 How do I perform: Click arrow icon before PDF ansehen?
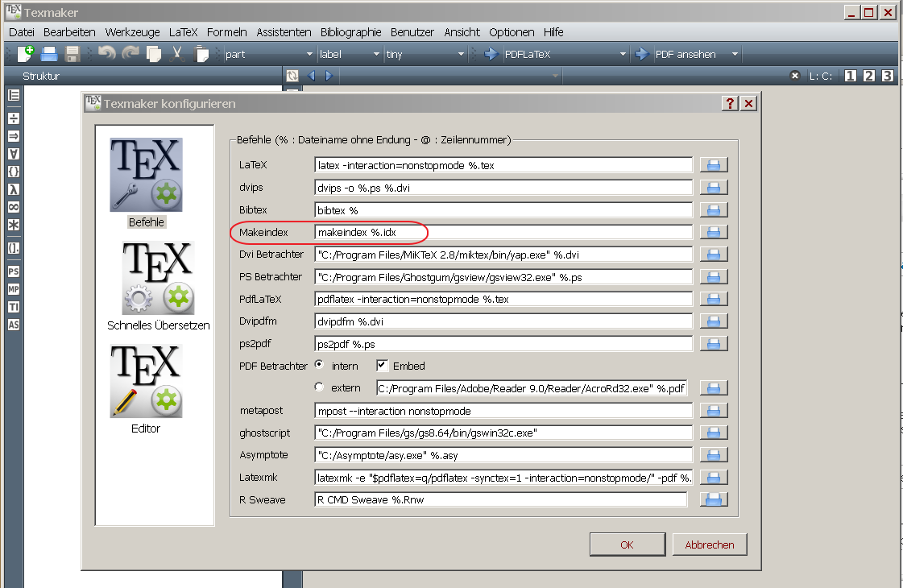point(641,54)
